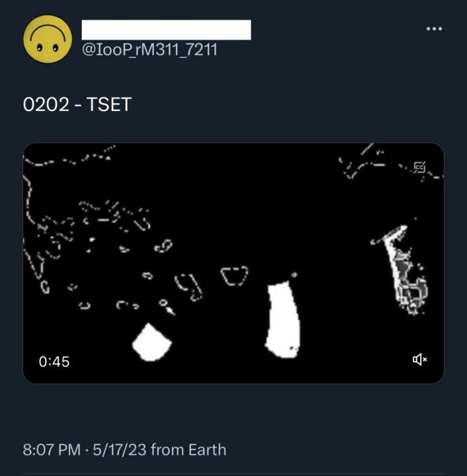Open the three-dot more options menu
467x476 pixels.
[x=434, y=29]
